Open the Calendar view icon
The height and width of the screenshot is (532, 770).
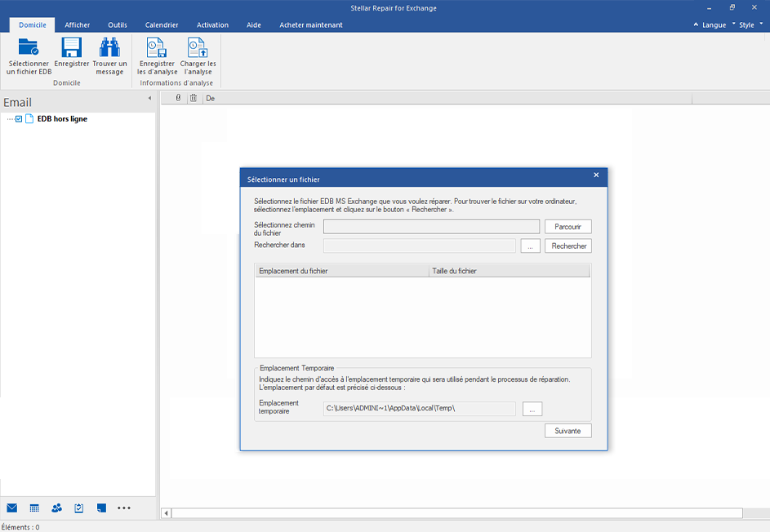point(34,508)
